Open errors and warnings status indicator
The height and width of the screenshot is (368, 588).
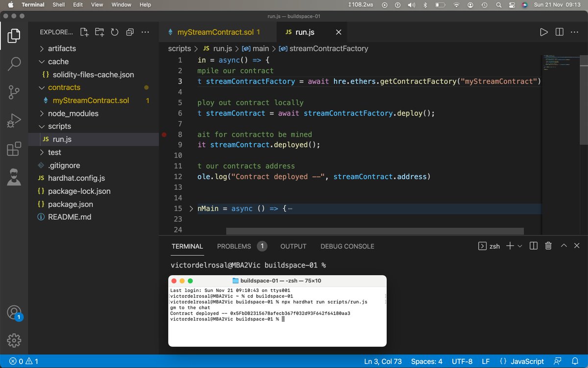coord(24,362)
